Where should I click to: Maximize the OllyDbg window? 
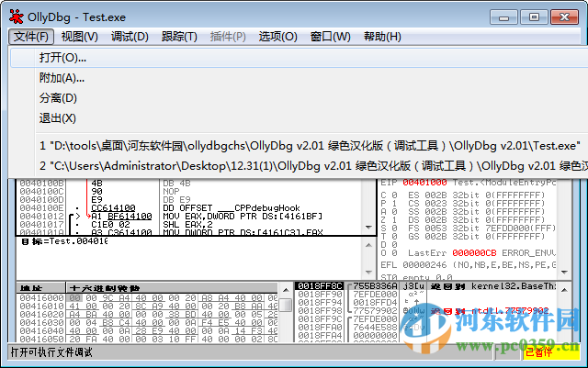534,17
